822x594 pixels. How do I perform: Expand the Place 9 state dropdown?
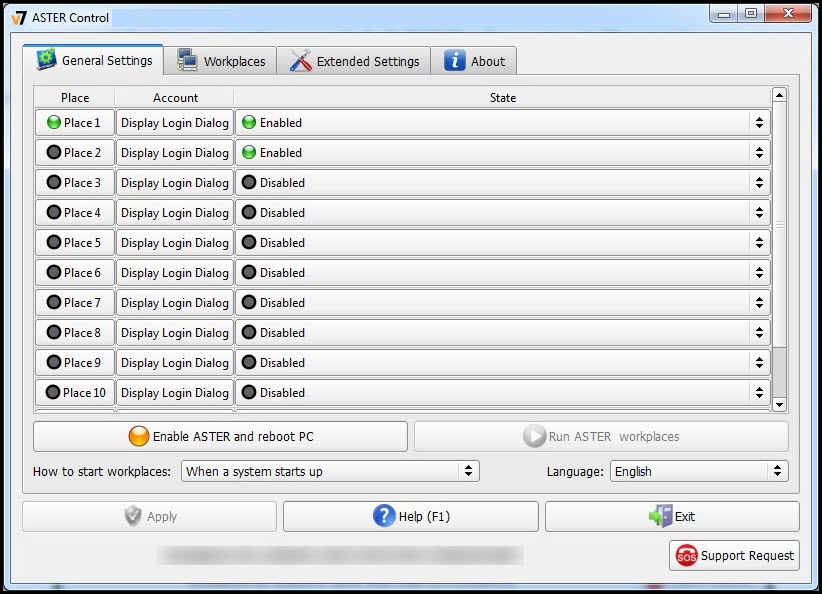click(503, 362)
